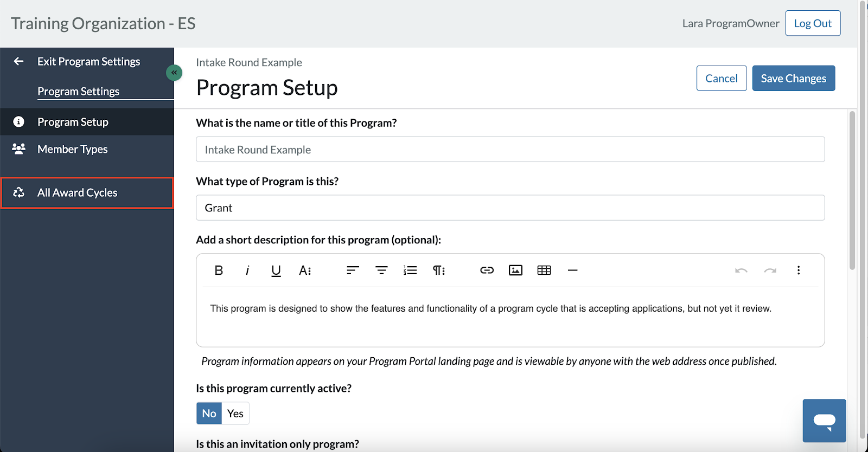The height and width of the screenshot is (452, 868).
Task: Insert a hyperlink in the description
Action: click(x=487, y=270)
